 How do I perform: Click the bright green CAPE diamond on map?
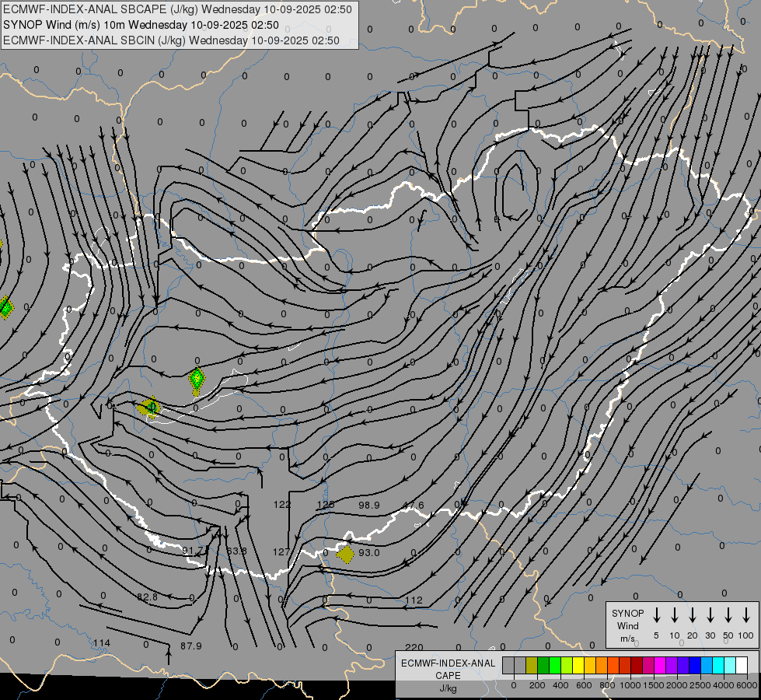(x=197, y=379)
